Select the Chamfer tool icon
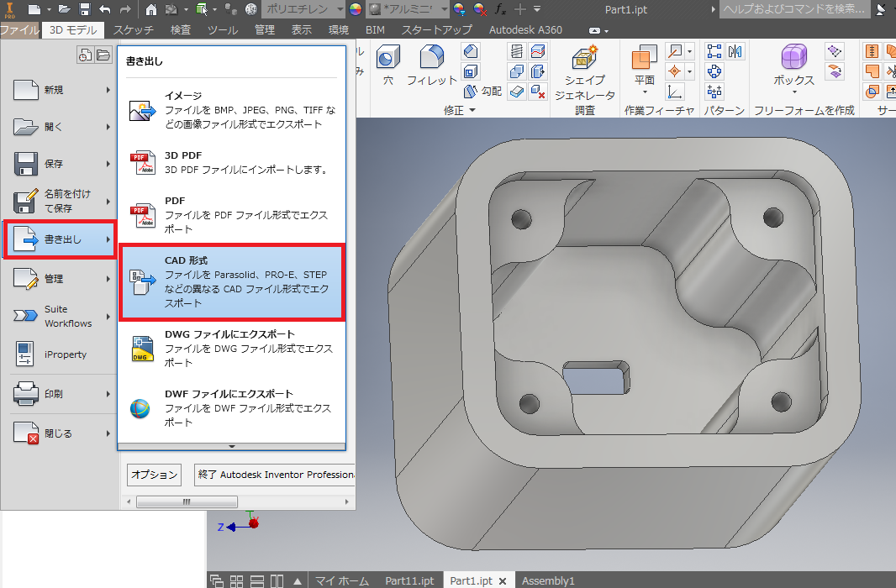Viewport: 896px width, 588px height. pyautogui.click(x=471, y=51)
